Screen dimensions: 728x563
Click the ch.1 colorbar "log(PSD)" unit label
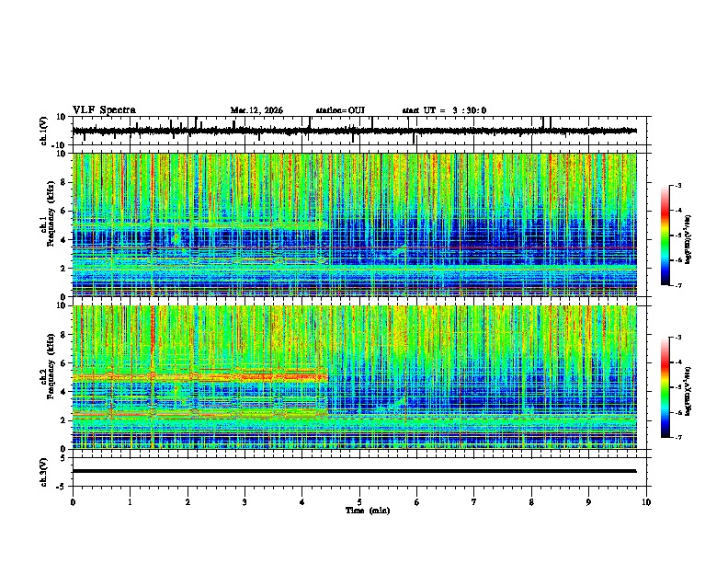[x=688, y=239]
